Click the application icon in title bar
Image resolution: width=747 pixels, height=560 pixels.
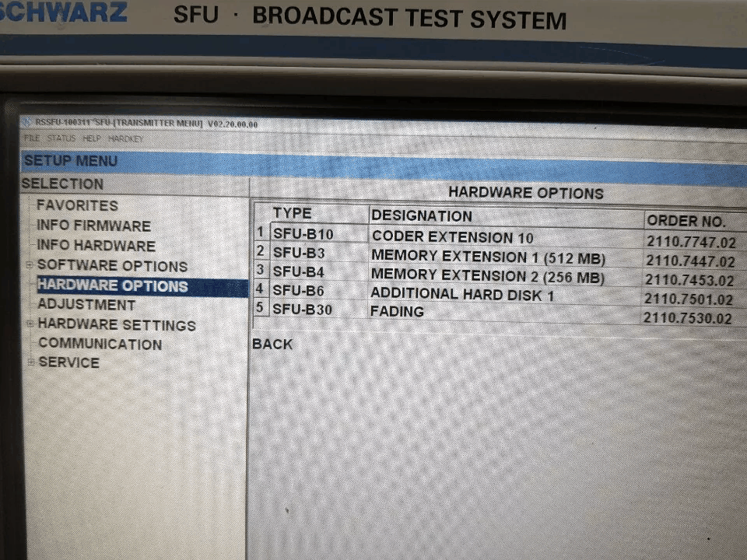coord(28,122)
